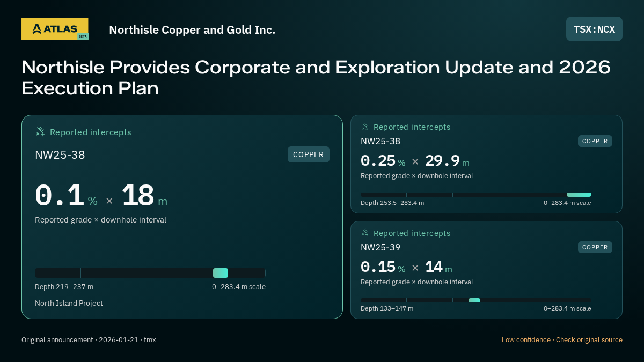
Task: Click depth bar segment 253.5–283.4 m
Action: (579, 195)
